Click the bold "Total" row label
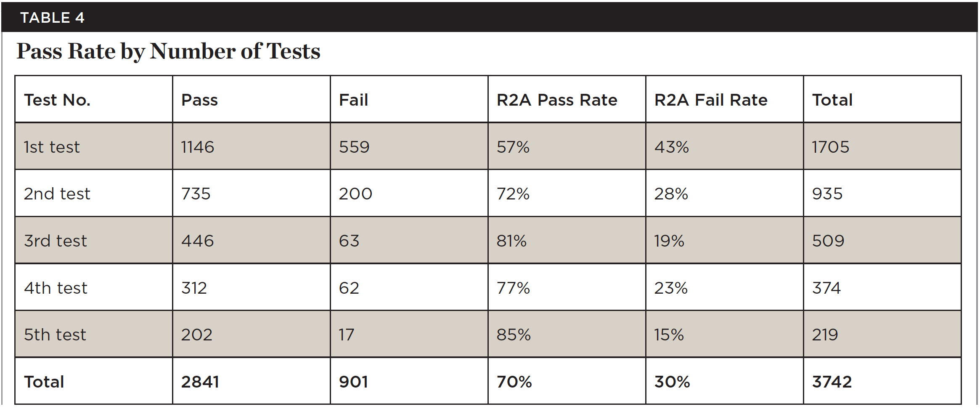Viewport: 980px width, 409px height. [x=44, y=382]
